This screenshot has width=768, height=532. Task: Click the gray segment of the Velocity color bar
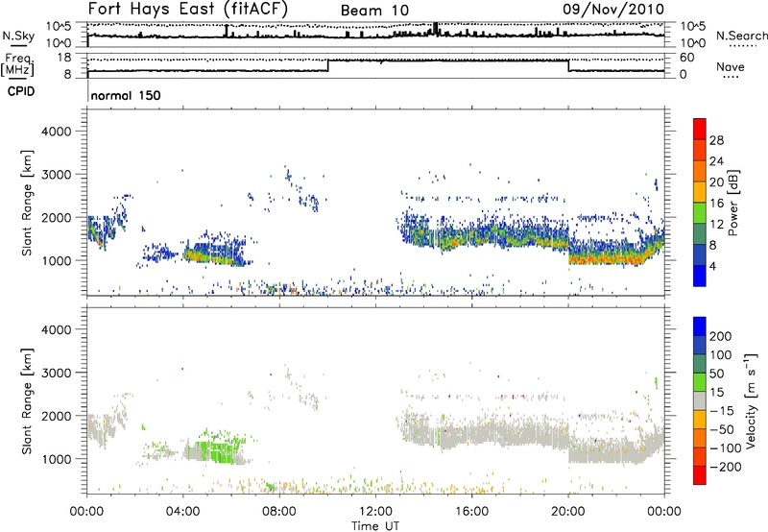coord(700,400)
